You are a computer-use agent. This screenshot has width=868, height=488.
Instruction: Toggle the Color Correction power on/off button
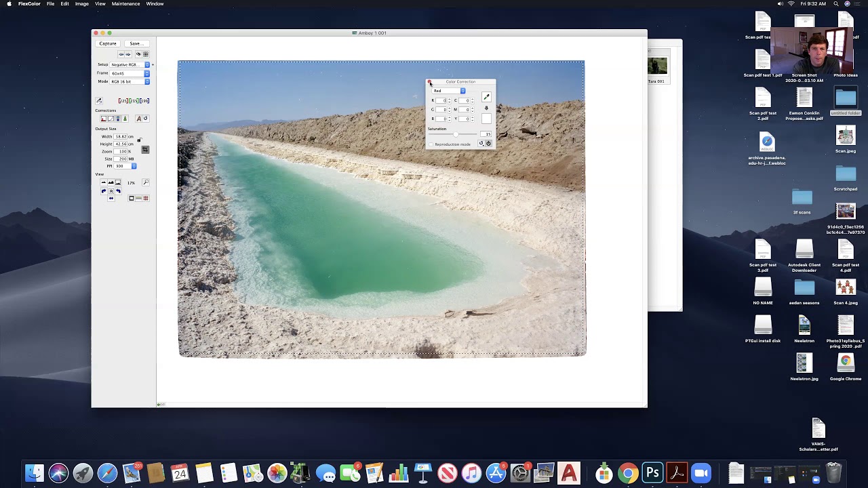[488, 144]
